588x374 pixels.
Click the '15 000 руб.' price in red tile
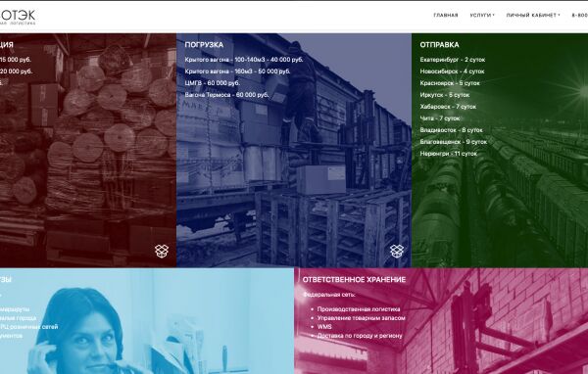click(16, 60)
